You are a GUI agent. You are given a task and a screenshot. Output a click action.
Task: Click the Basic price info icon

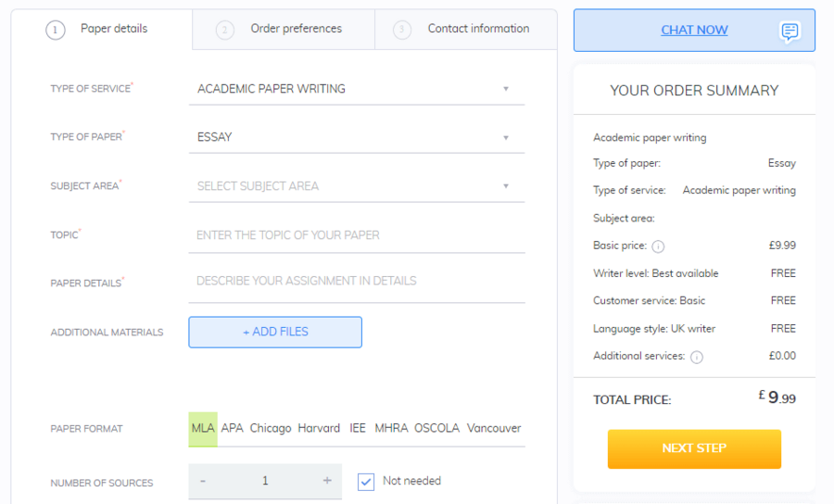click(x=658, y=246)
